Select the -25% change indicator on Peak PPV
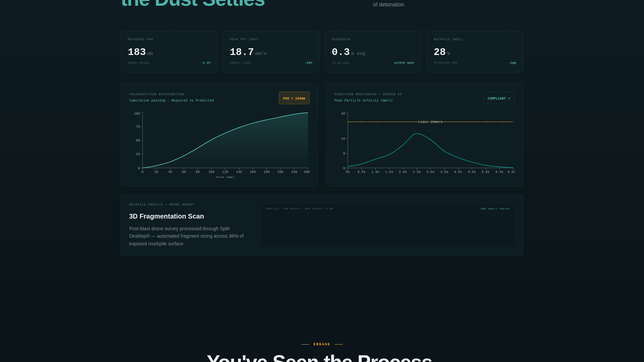Image resolution: width=644 pixels, height=362 pixels. (309, 63)
